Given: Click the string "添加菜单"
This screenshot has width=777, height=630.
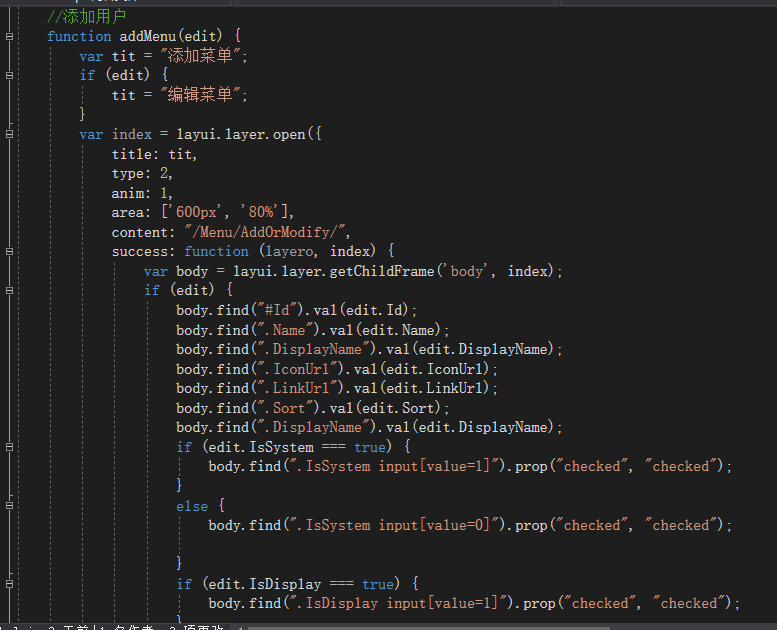Looking at the screenshot, I should pos(200,56).
